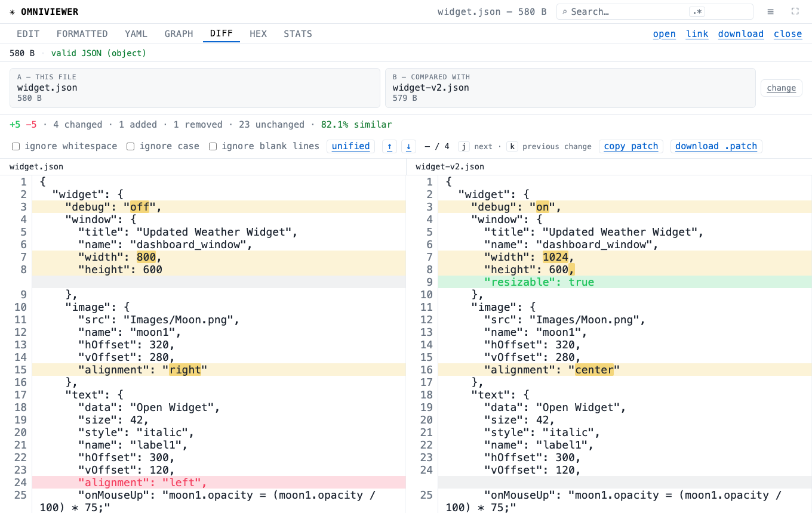Switch to the GRAPH tab
Image resolution: width=812 pixels, height=513 pixels.
(179, 34)
